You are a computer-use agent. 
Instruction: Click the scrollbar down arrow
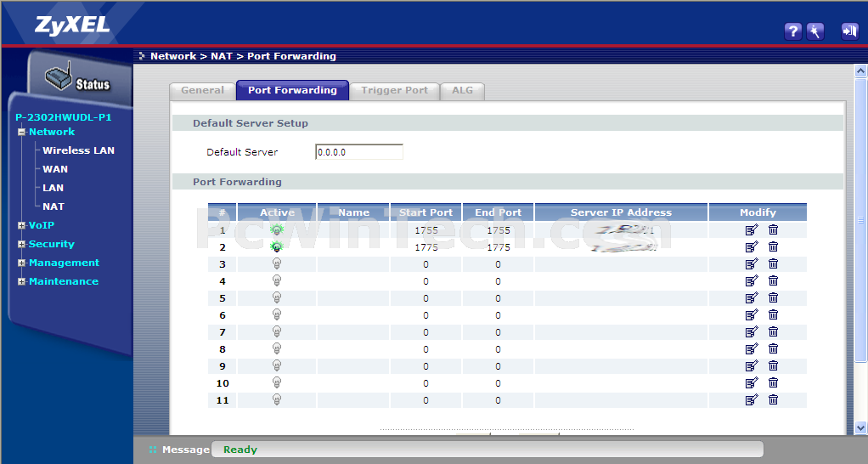(860, 427)
